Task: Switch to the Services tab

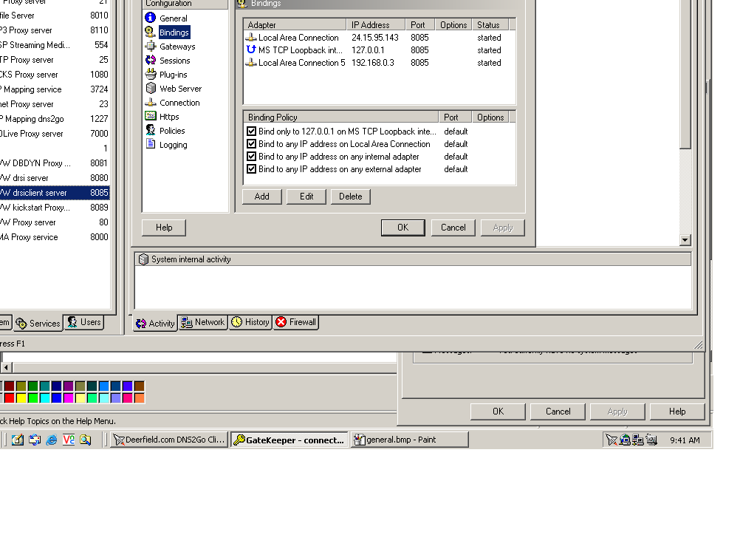Action: (38, 324)
